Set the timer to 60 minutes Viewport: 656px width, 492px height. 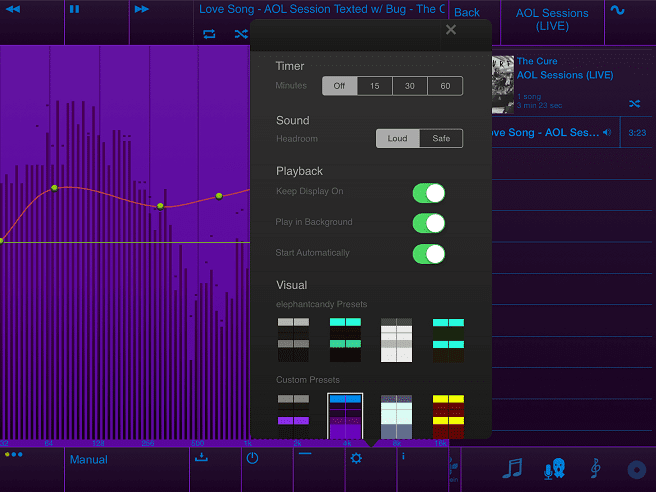(445, 86)
